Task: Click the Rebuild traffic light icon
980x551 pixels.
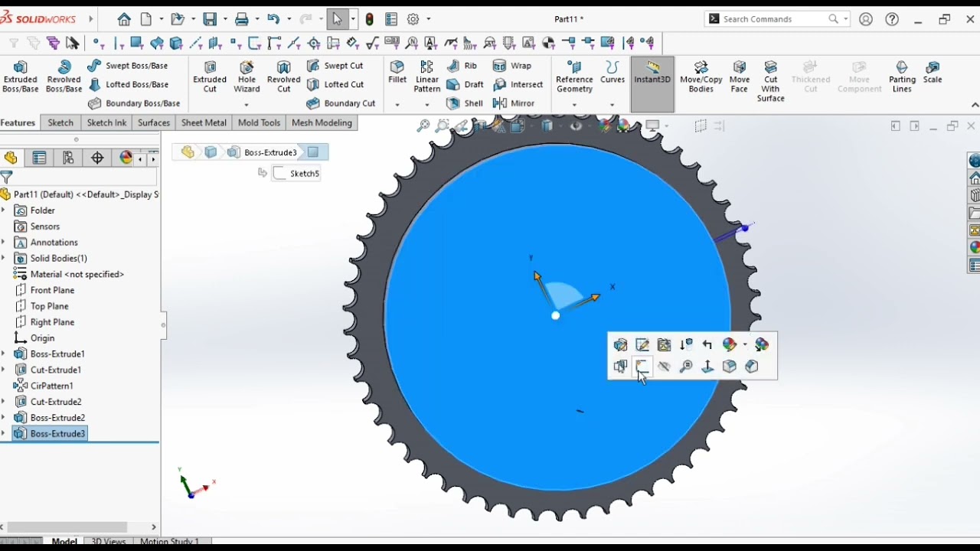Action: pos(370,19)
